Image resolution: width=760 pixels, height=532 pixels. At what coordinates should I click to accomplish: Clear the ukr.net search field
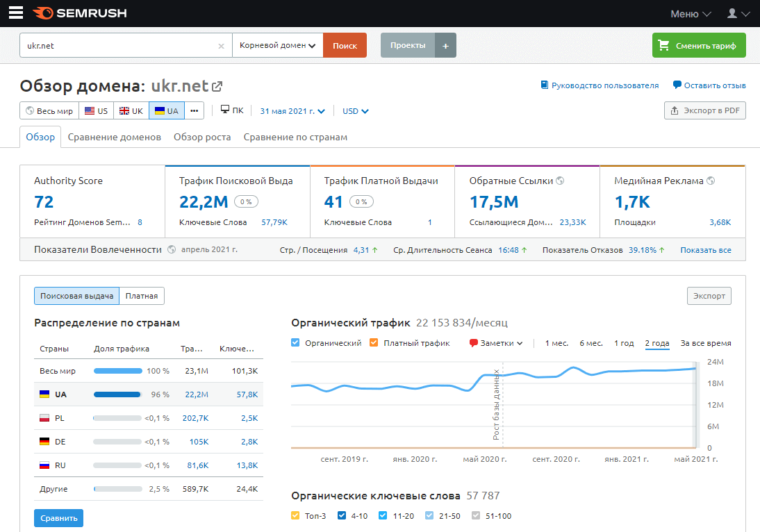point(221,46)
